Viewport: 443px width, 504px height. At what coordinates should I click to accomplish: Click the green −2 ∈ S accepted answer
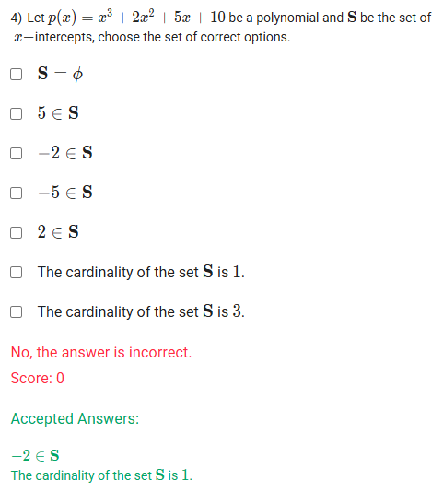point(35,455)
